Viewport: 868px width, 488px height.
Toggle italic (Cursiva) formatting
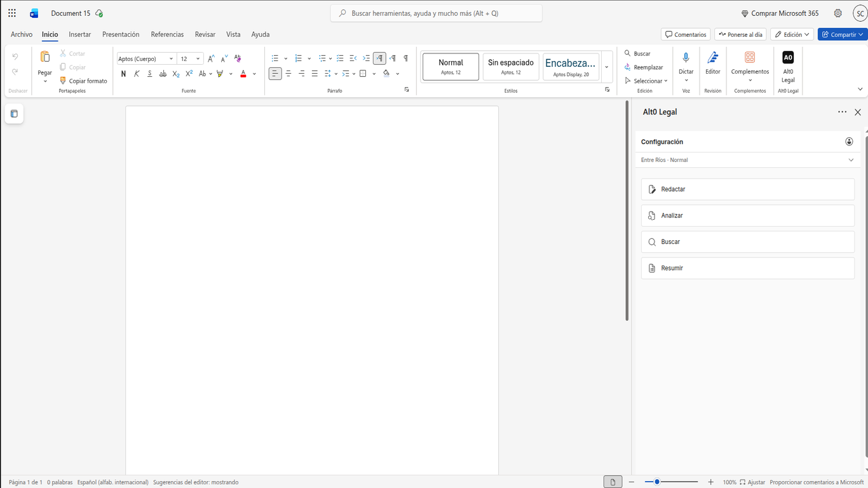(136, 74)
